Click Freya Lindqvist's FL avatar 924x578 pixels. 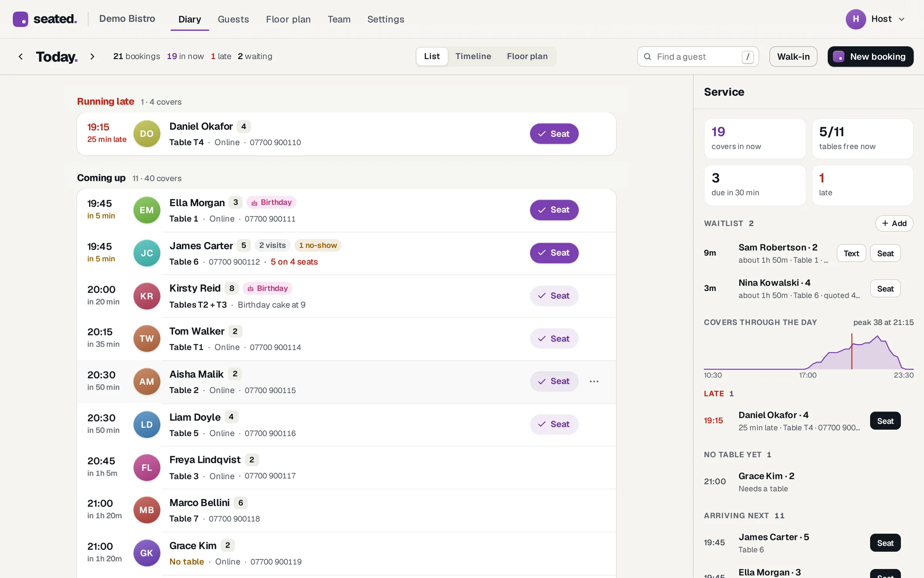[147, 467]
